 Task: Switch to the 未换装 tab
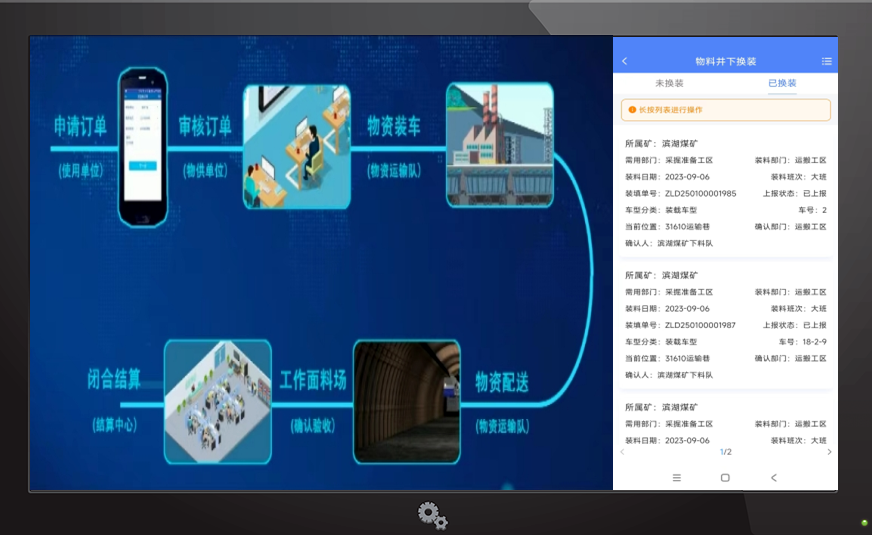(x=669, y=83)
